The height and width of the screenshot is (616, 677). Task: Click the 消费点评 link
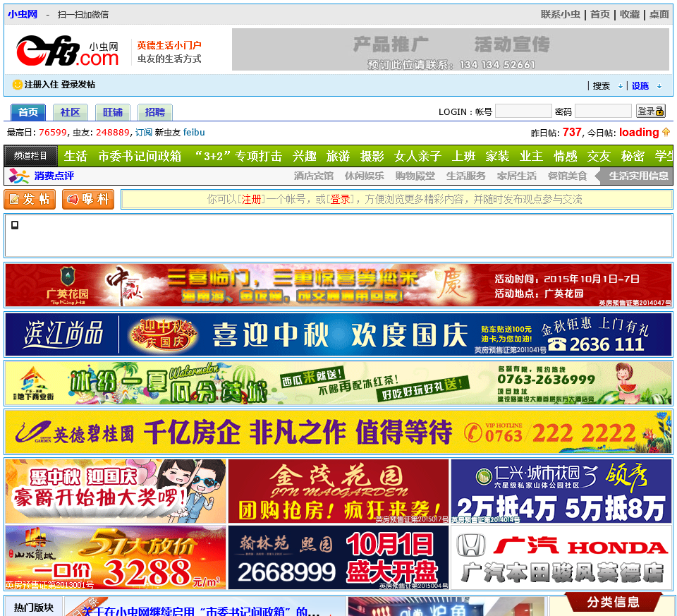tap(54, 176)
